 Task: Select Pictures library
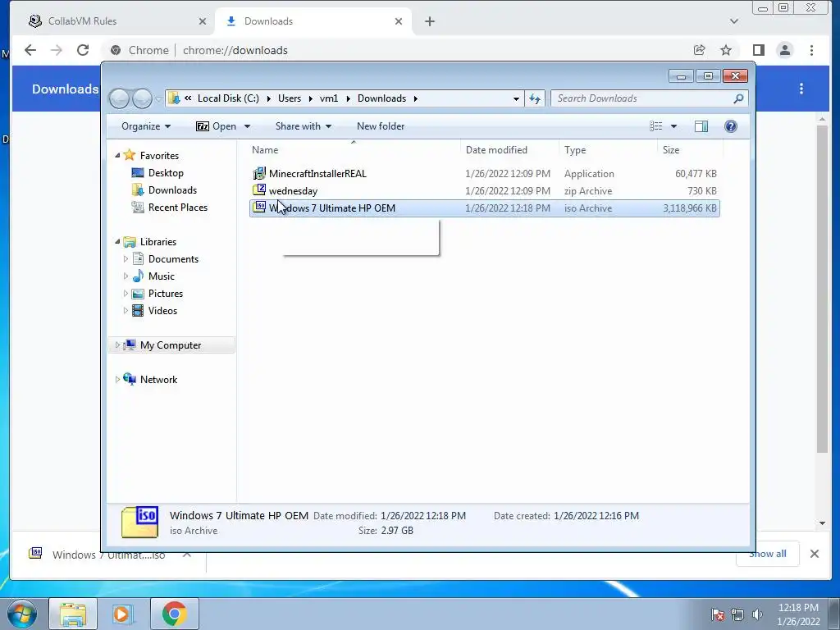point(157,294)
